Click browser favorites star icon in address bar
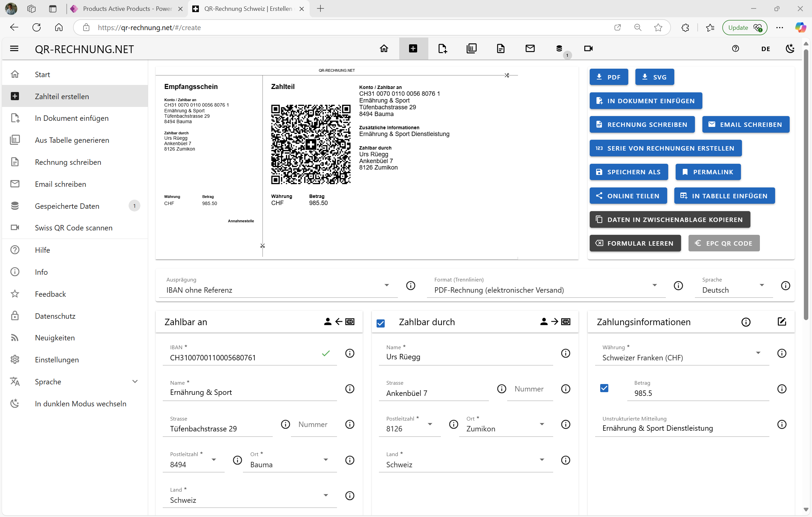The image size is (812, 517). click(658, 28)
